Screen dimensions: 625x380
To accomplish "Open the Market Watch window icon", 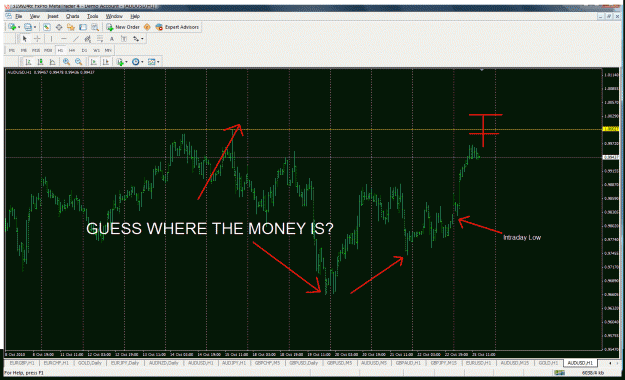I will (x=47, y=27).
